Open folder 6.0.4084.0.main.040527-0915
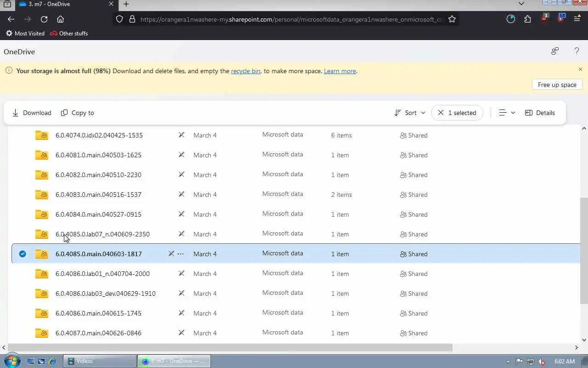588x368 pixels. [98, 214]
